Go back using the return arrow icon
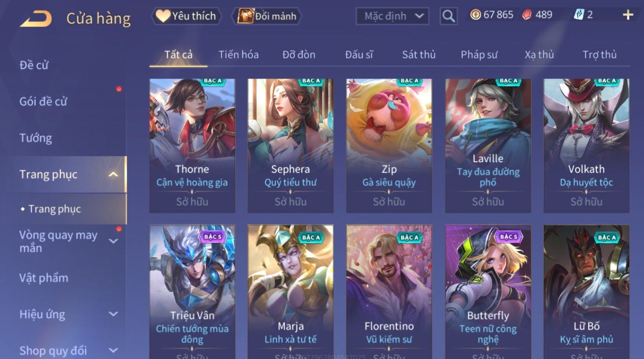Screen dimensions: 644x359 (x=36, y=18)
